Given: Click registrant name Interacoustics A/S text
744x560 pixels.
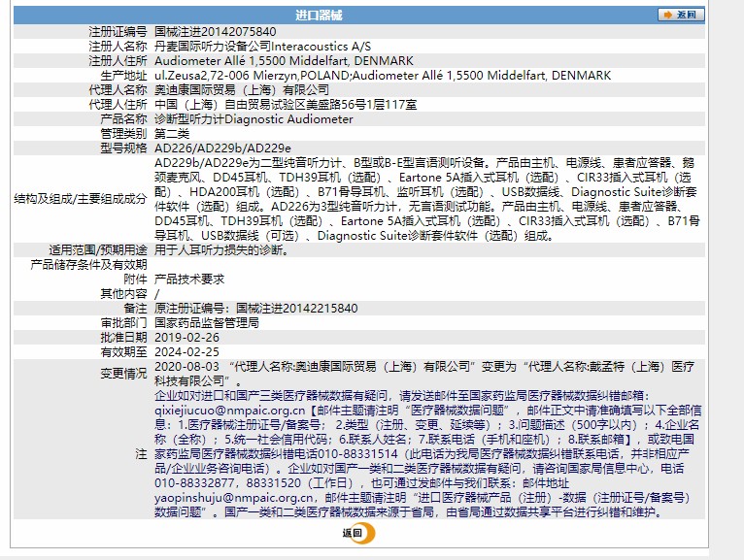Looking at the screenshot, I should tap(321, 47).
